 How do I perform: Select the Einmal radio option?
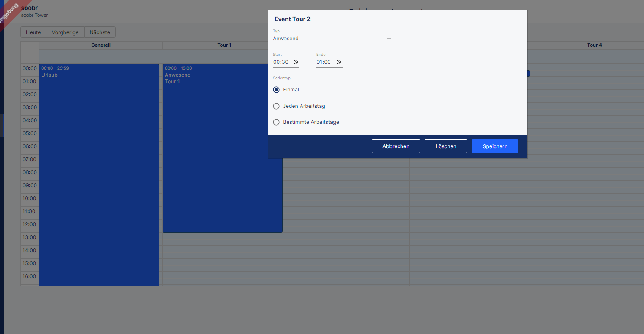coord(276,90)
